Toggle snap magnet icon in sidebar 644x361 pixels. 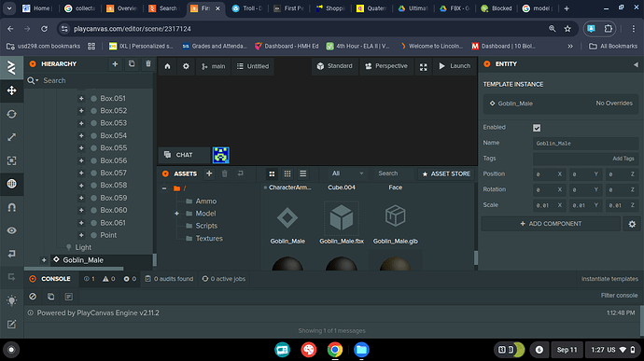(11, 207)
